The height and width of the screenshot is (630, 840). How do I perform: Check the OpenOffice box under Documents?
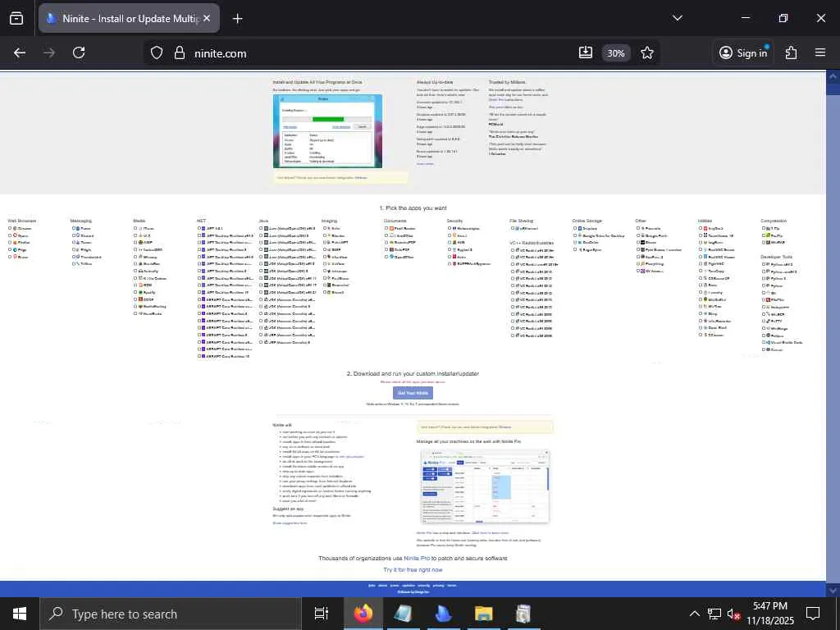click(387, 257)
